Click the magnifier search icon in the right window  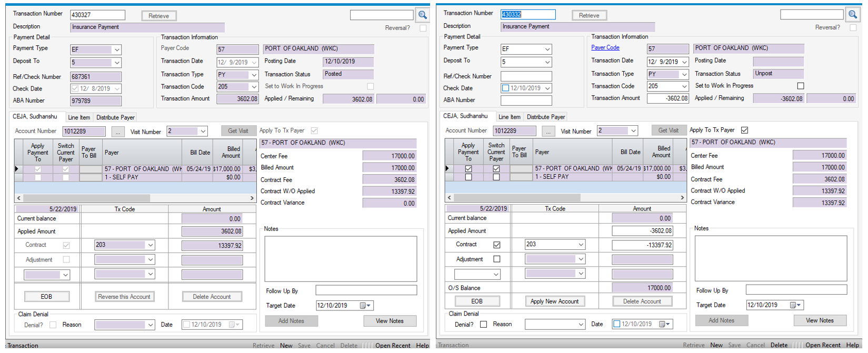pyautogui.click(x=852, y=15)
